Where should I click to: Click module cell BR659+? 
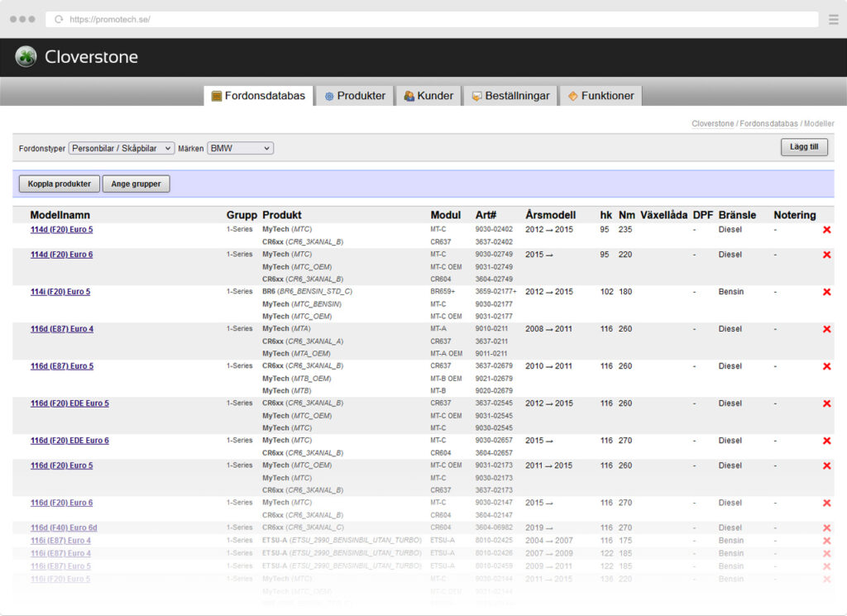point(443,292)
